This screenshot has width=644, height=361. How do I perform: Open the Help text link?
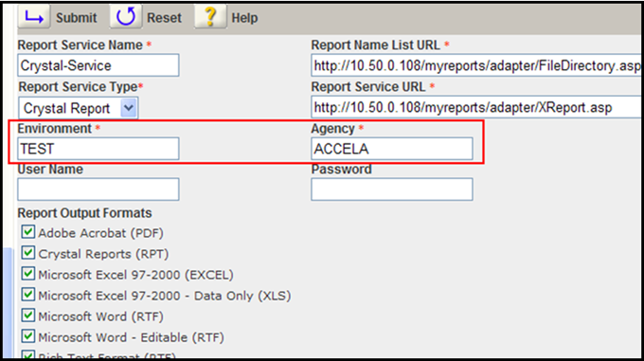(x=244, y=18)
